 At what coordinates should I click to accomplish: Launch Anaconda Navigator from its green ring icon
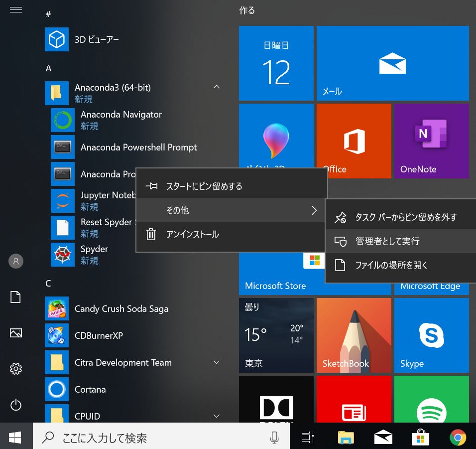click(63, 120)
